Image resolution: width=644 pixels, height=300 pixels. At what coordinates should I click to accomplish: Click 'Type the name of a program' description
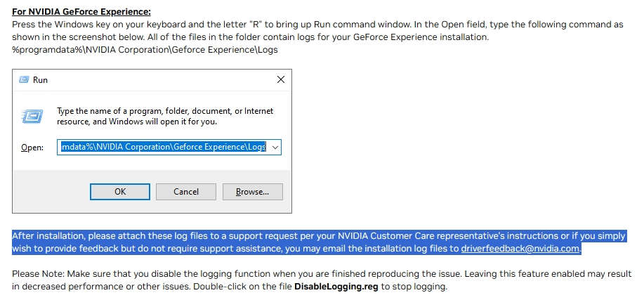click(x=165, y=117)
